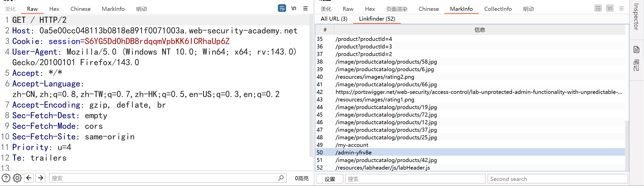Image resolution: width=644 pixels, height=186 pixels.
Task: Click the magnifier icon in request search
Action: 281,178
